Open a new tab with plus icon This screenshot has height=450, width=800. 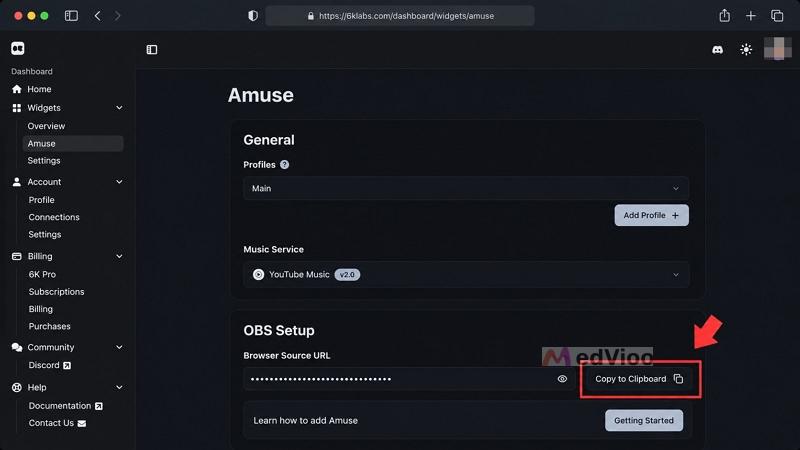click(x=751, y=16)
